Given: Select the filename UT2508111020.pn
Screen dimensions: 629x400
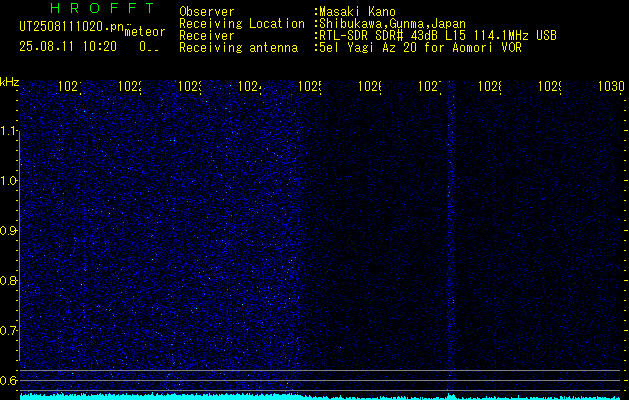Looking at the screenshot, I should coord(71,26).
